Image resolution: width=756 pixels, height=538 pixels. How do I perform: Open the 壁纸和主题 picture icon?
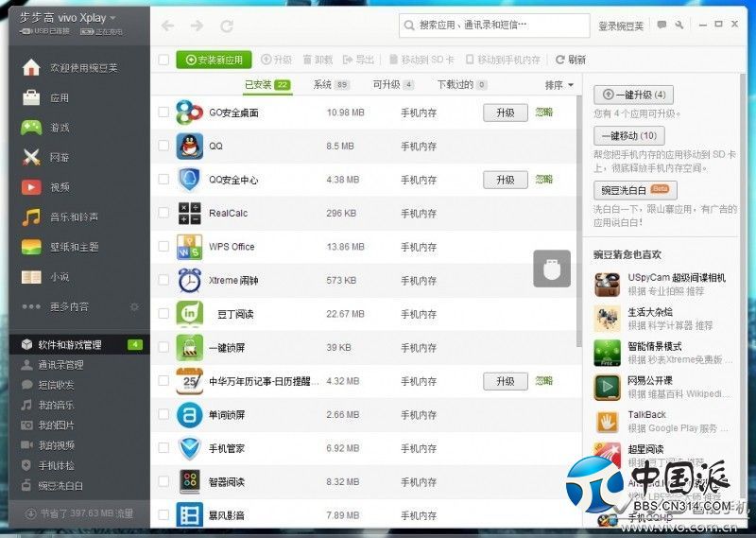pos(31,247)
